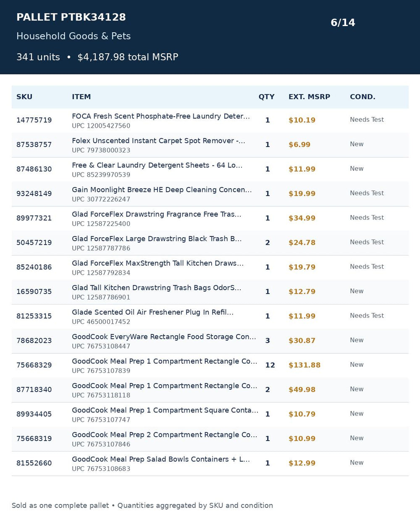
Task: Click the $30.87 price
Action: pos(302,341)
